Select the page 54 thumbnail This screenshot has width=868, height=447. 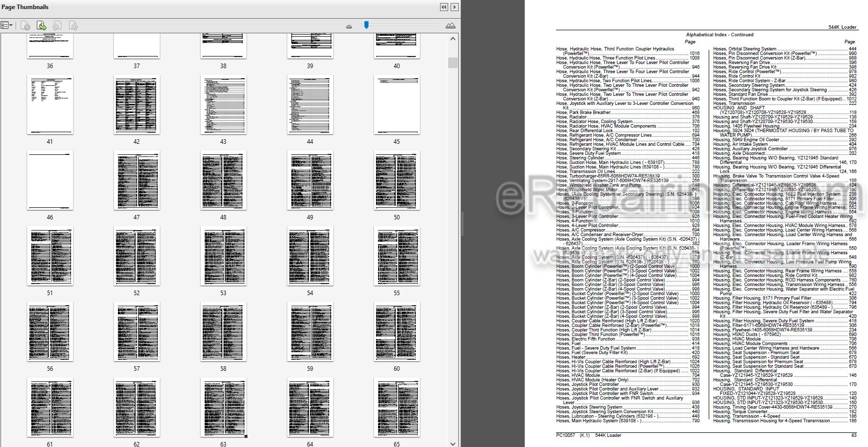(310, 256)
